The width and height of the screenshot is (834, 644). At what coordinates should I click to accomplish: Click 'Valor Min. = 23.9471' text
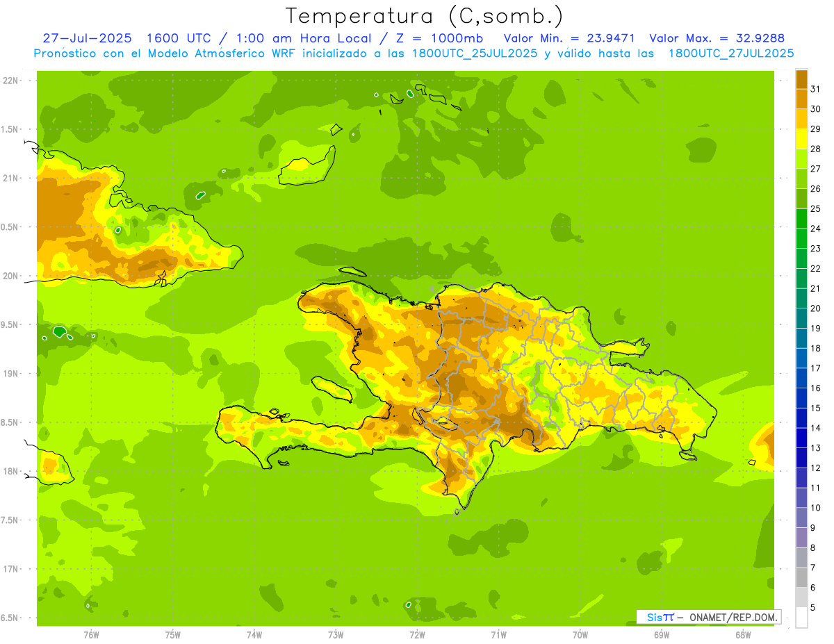[x=569, y=38]
